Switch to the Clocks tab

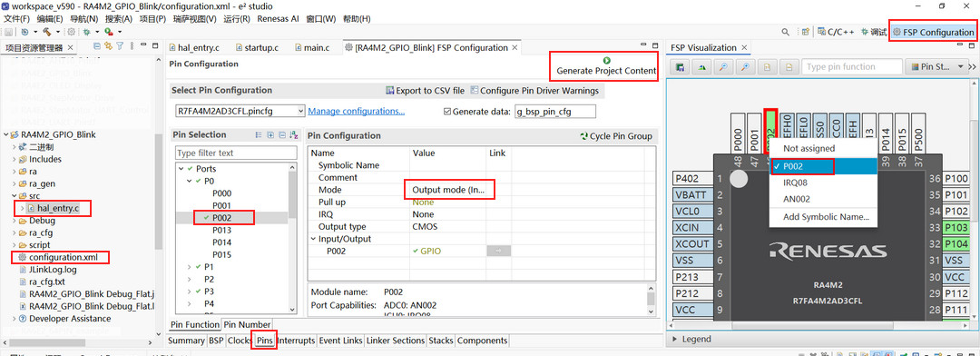click(240, 341)
